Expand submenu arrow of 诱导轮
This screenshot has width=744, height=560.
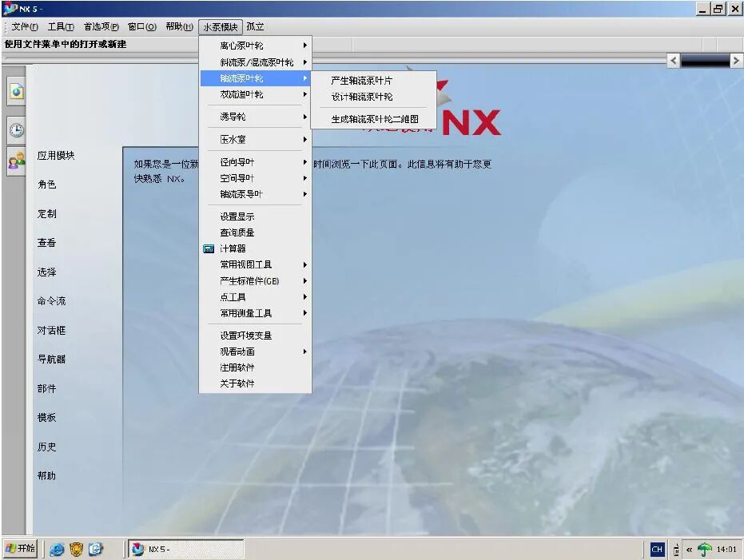[x=305, y=117]
